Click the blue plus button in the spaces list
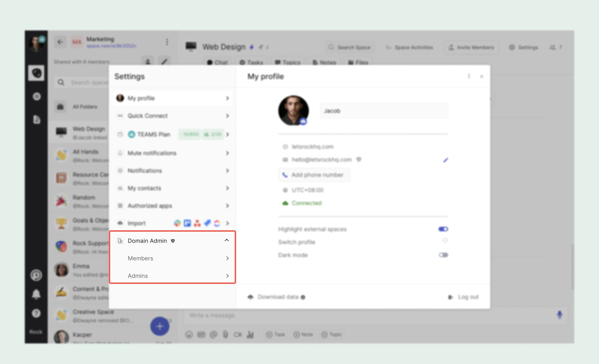 click(160, 326)
